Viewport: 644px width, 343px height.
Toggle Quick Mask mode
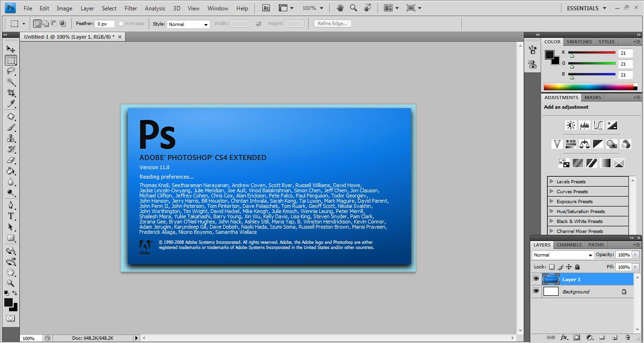coord(11,318)
